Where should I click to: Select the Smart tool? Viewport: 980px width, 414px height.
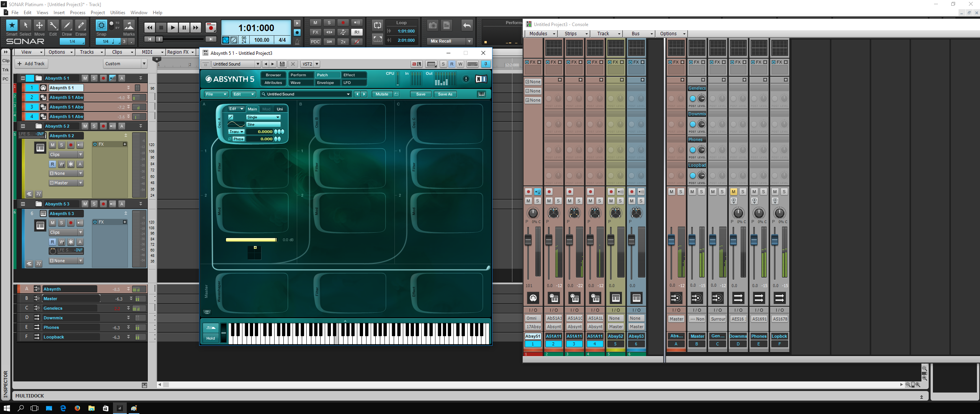point(12,26)
